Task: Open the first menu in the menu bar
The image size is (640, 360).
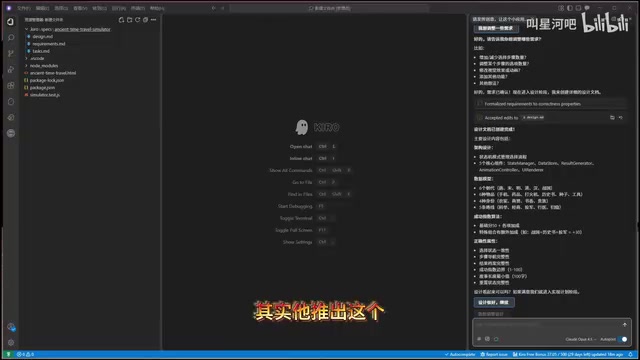Action: click(24, 8)
